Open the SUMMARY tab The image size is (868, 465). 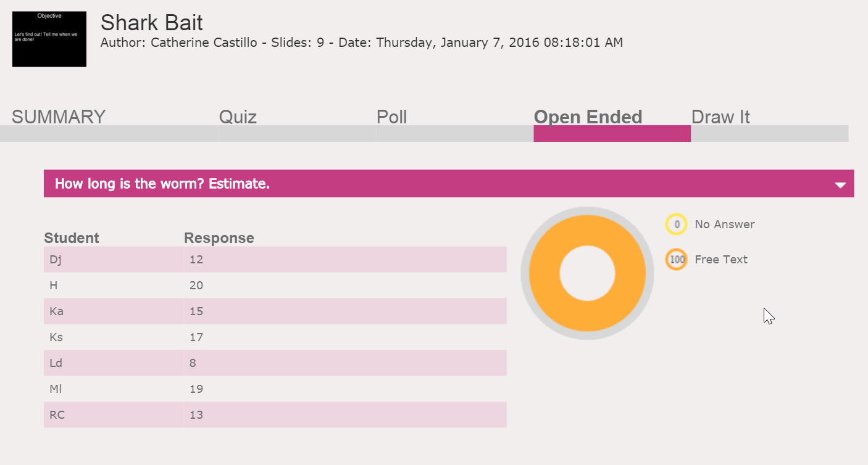click(59, 117)
